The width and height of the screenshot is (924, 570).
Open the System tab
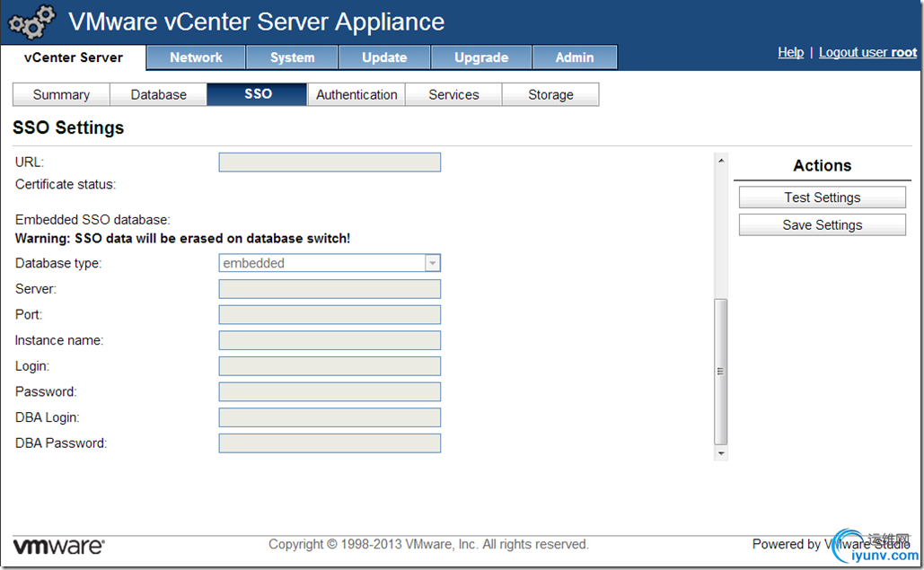click(293, 57)
